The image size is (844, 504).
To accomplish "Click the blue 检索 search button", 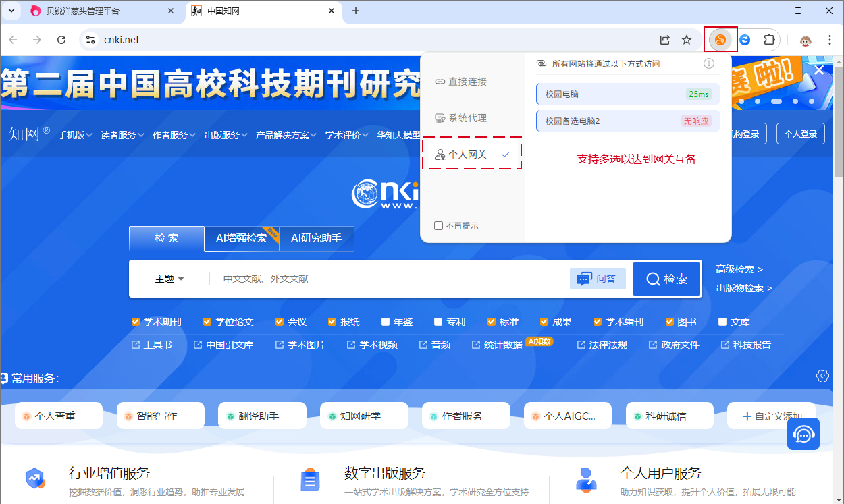I will coord(666,279).
